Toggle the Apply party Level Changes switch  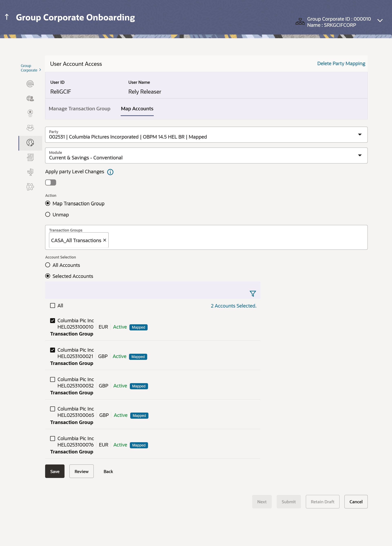(x=50, y=182)
